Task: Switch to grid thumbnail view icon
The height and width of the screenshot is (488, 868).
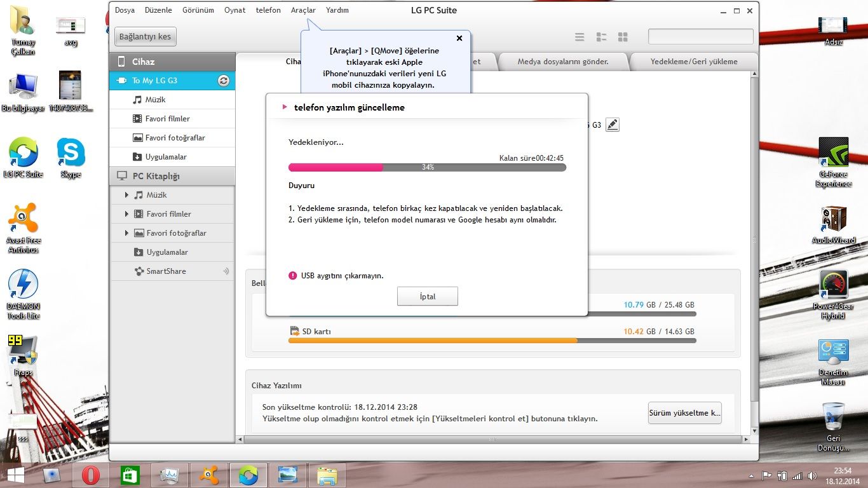Action: coord(623,37)
